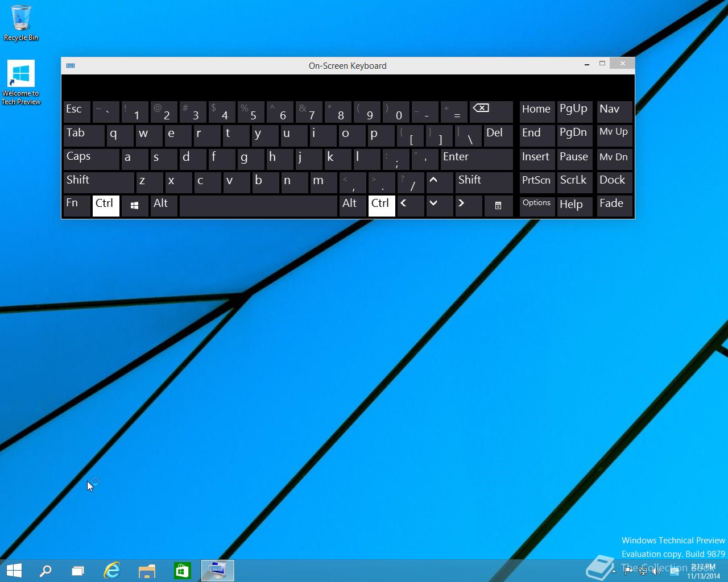Viewport: 728px width, 582px height.
Task: Click the Esc key
Action: tap(77, 112)
